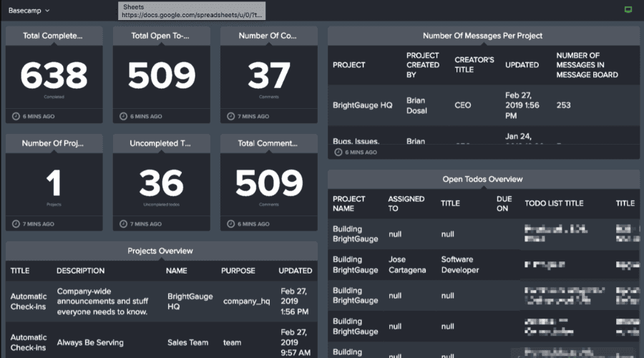Screen dimensions: 644x358
Task: Sort by NUMBER OF MESSAGES IN MESSAGE BOARD column
Action: coord(587,65)
